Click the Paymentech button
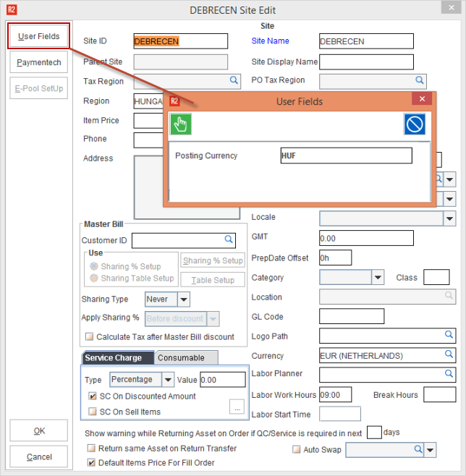 coord(39,62)
